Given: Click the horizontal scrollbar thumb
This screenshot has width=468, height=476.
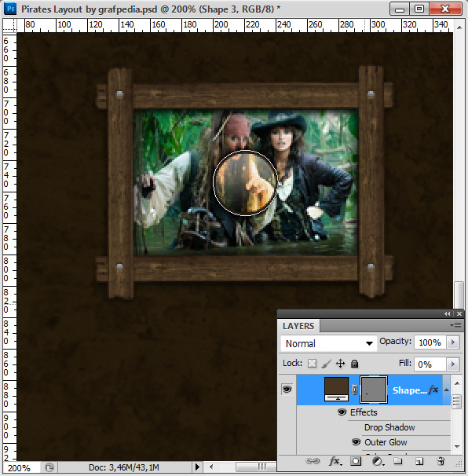Looking at the screenshot, I should (x=256, y=467).
